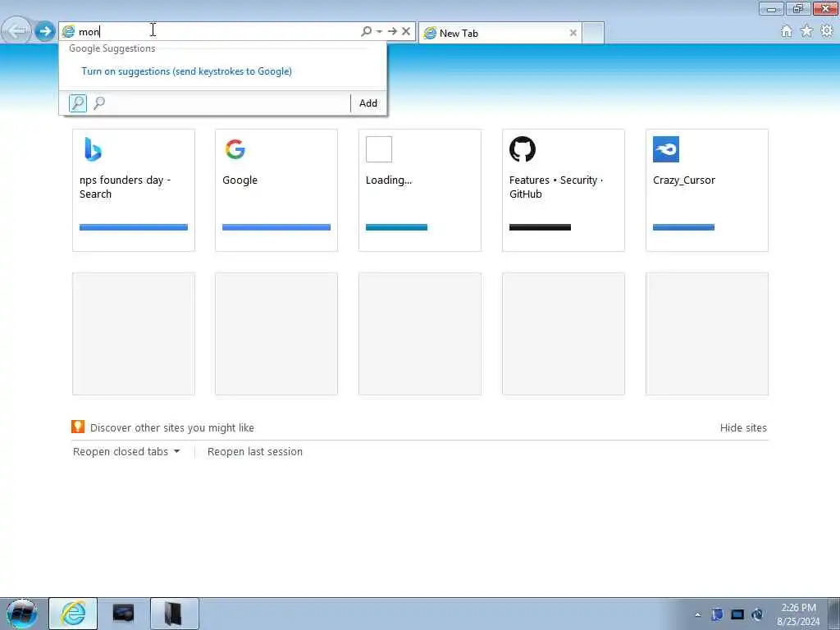
Task: Click Add search provider button
Action: [x=368, y=103]
